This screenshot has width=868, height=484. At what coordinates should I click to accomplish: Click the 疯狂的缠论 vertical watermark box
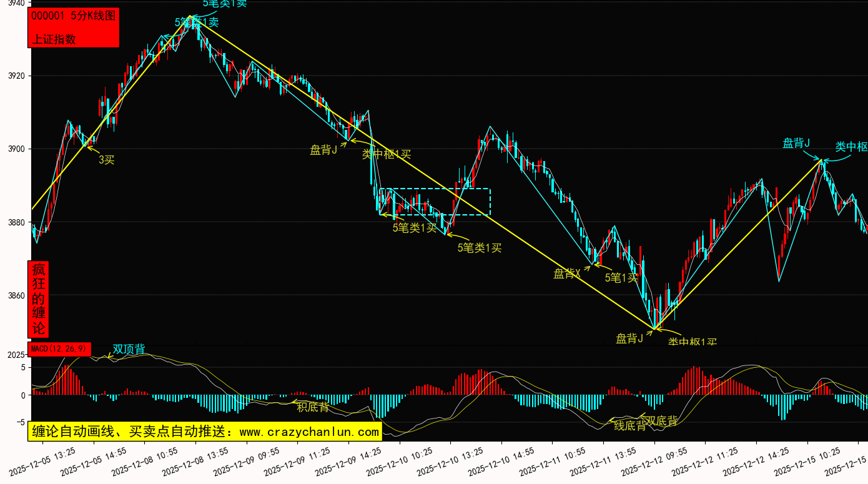tap(39, 300)
